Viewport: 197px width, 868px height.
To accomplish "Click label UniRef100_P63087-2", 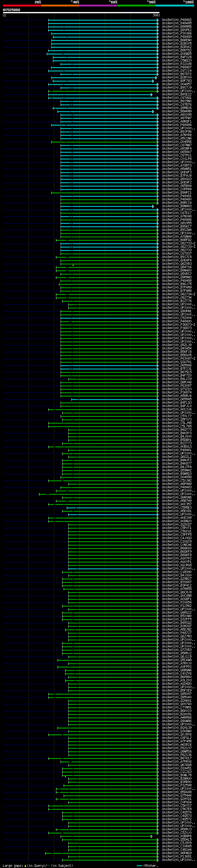I will (179, 358).
